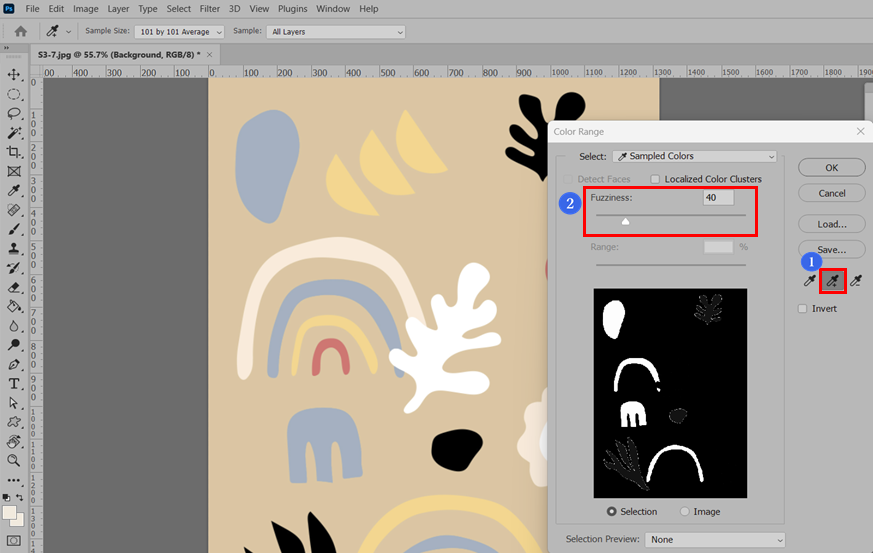Select the Dodge tool
Image resolution: width=873 pixels, height=553 pixels.
(14, 345)
